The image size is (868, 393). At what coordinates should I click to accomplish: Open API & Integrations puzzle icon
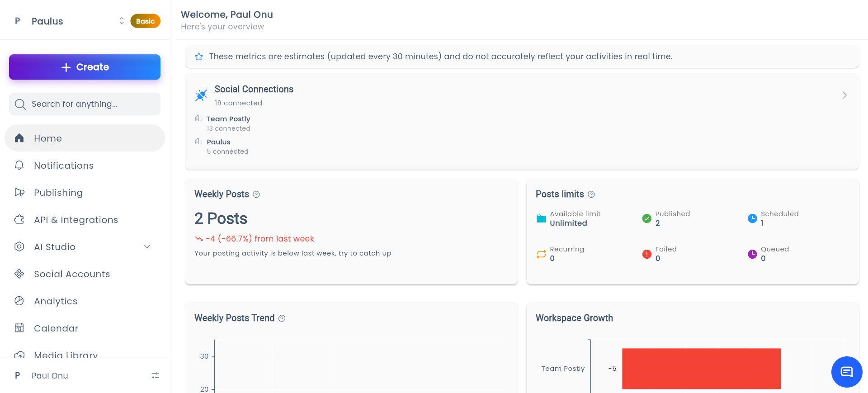tap(19, 219)
